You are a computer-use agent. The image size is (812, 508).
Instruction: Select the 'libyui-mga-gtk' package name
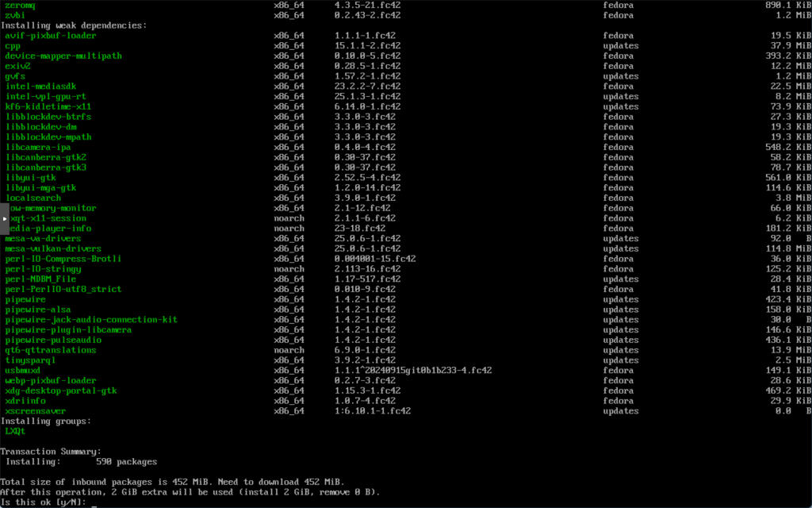[41, 187]
